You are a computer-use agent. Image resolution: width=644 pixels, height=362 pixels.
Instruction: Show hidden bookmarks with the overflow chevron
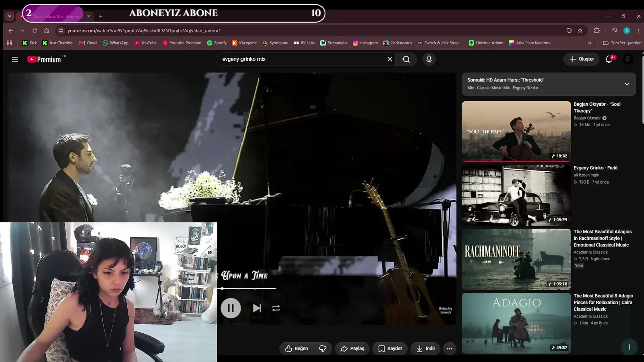click(x=590, y=43)
